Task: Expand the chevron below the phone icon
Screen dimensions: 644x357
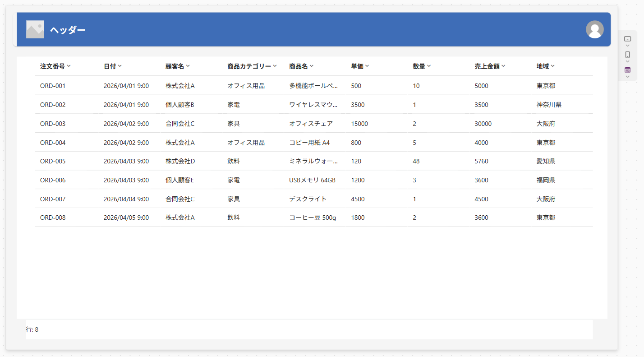Action: point(627,61)
